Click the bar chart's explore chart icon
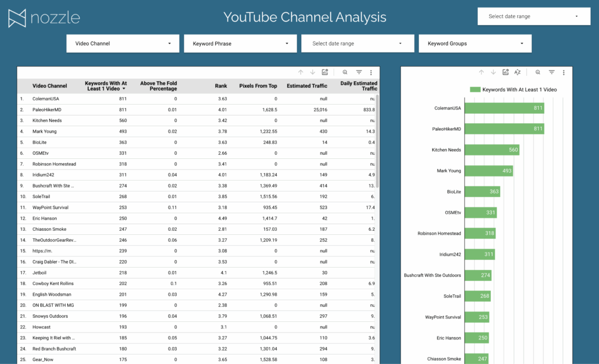Screen dimensions: 599x364 pyautogui.click(x=505, y=72)
